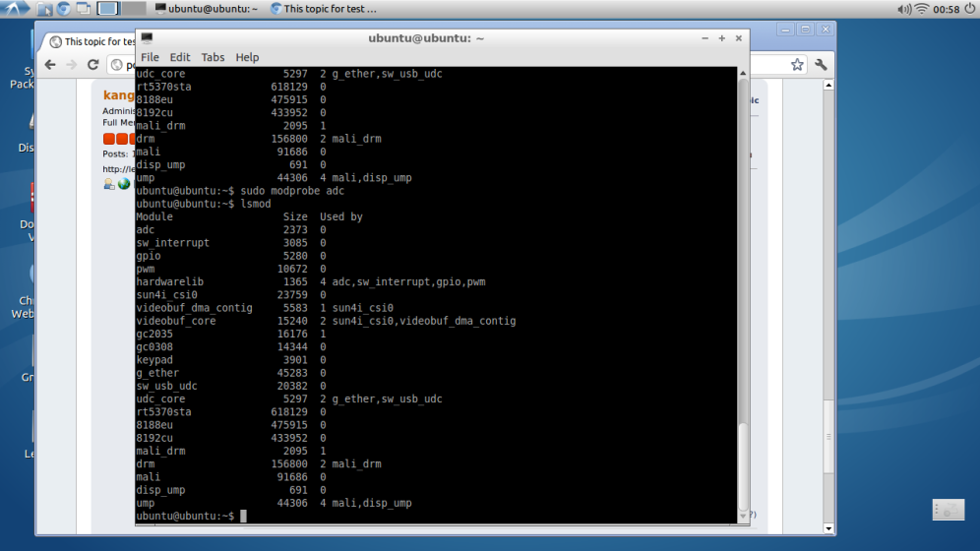
Task: Click the show desktop panel icon
Action: coord(83,9)
